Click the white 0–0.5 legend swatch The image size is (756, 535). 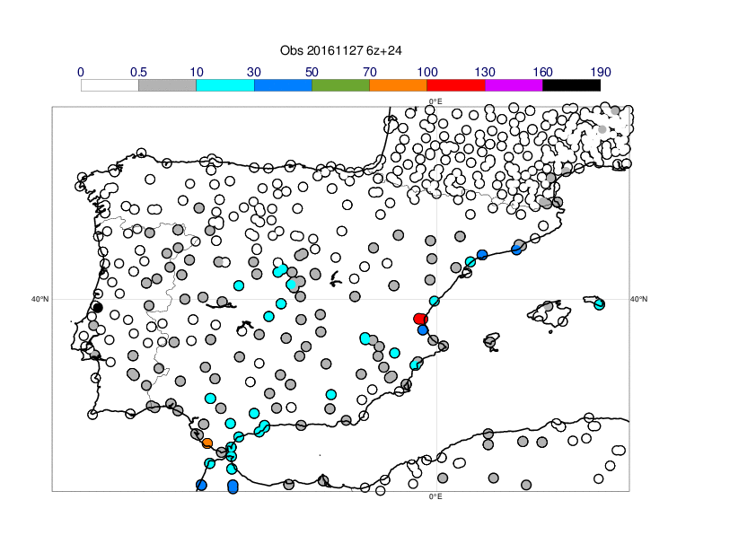point(110,85)
